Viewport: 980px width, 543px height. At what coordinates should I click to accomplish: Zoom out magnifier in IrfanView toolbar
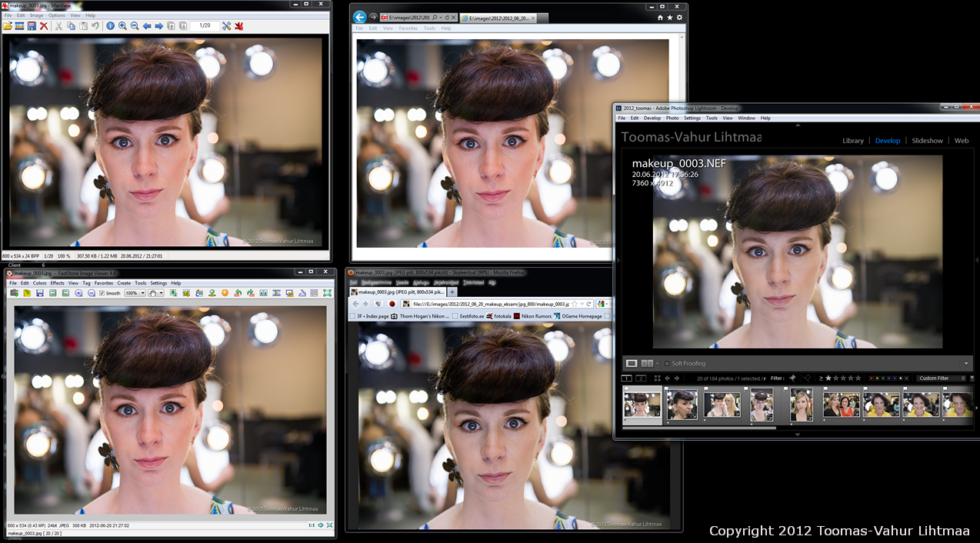click(135, 26)
